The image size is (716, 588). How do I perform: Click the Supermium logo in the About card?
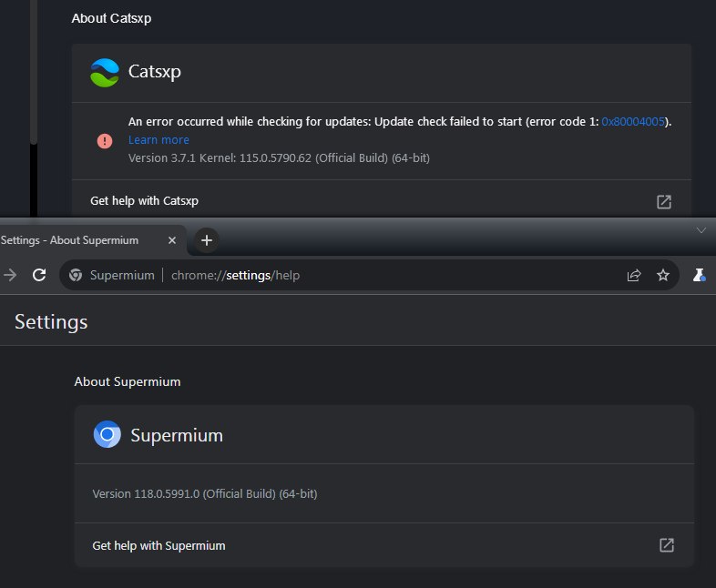click(107, 434)
